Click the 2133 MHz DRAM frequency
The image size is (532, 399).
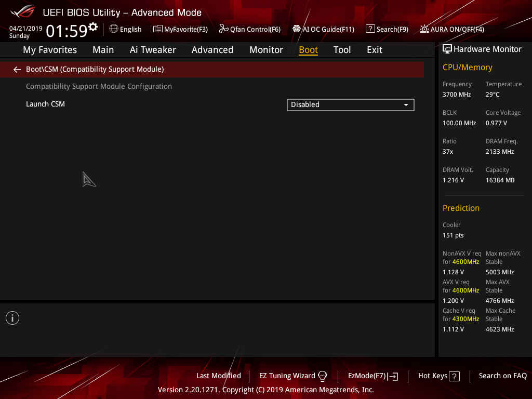coord(499,152)
